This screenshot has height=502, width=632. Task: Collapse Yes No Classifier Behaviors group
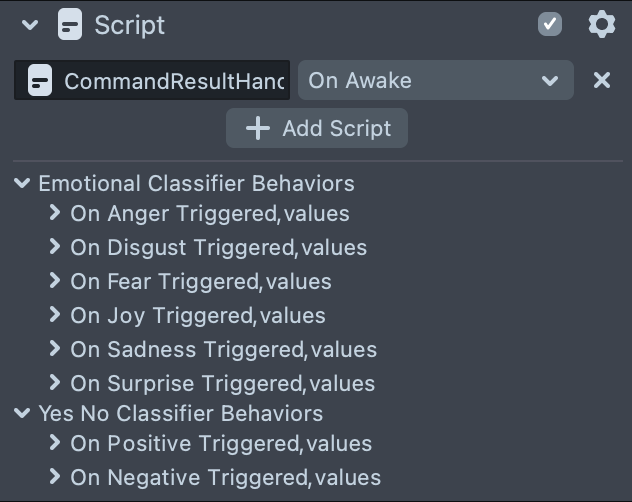click(x=22, y=413)
